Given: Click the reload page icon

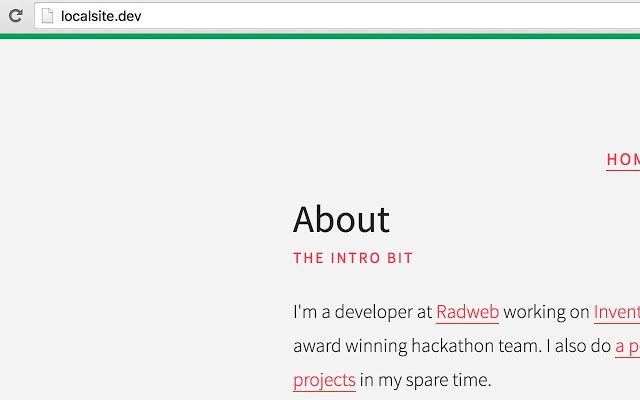Looking at the screenshot, I should 15,15.
